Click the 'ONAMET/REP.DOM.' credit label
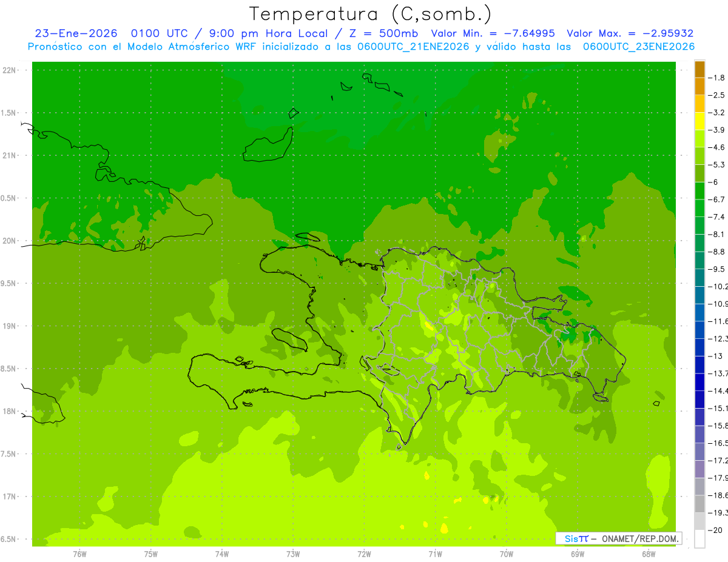Viewport: 728px width, 562px height. tap(641, 538)
